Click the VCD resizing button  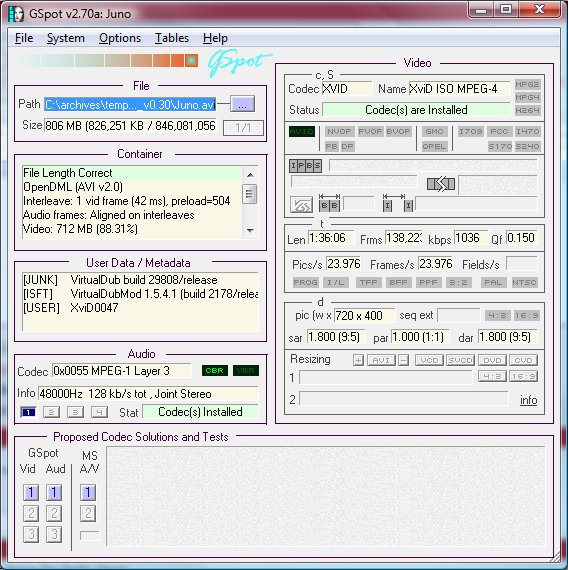[x=429, y=360]
